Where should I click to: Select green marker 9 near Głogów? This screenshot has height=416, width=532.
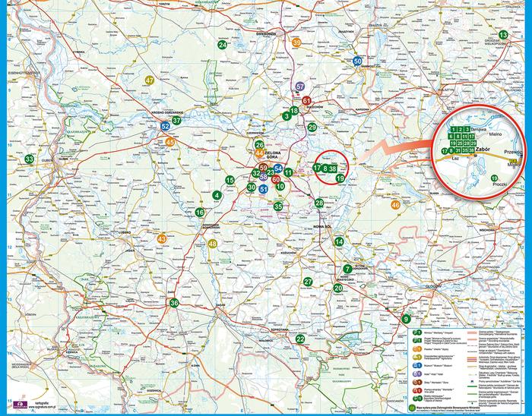(406, 319)
